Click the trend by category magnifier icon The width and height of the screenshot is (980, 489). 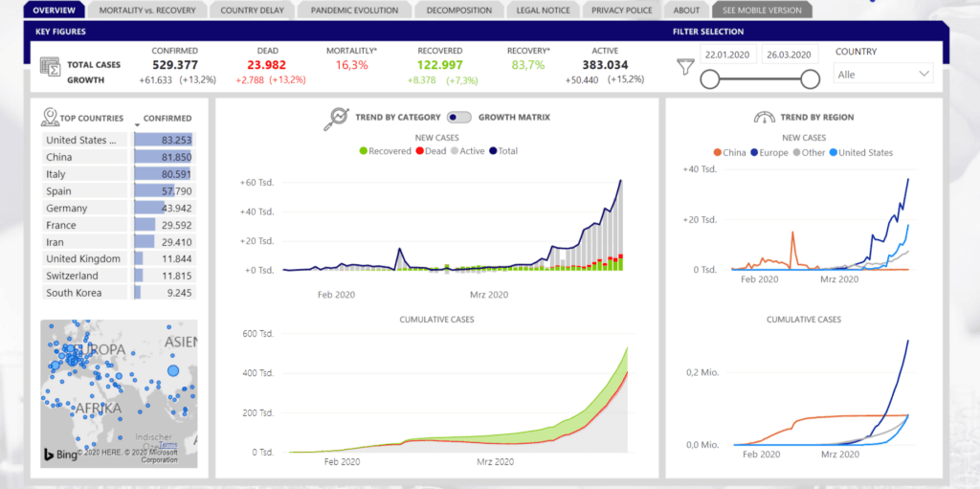pos(337,118)
